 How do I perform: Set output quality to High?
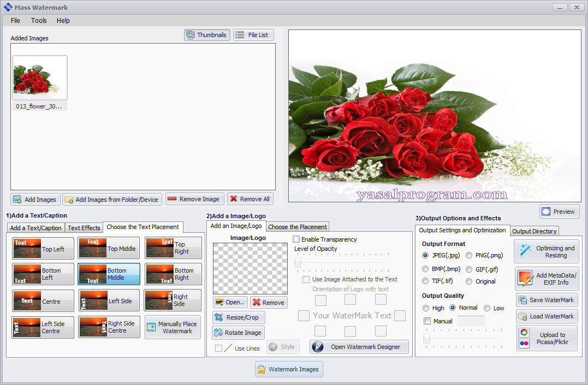click(x=426, y=308)
